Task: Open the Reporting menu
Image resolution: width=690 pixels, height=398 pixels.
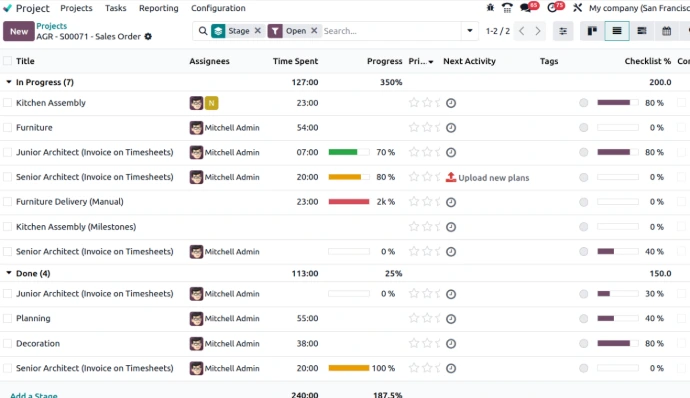Action: 158,8
